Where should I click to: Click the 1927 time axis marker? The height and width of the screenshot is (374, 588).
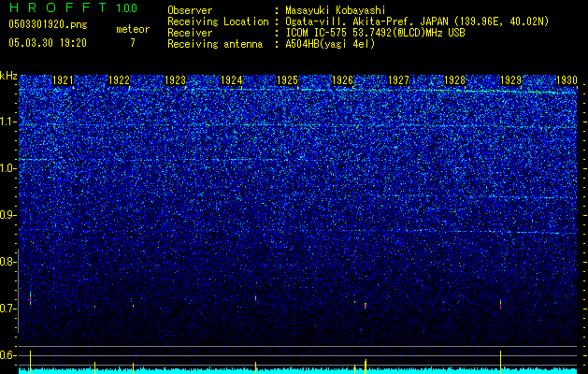tap(398, 80)
